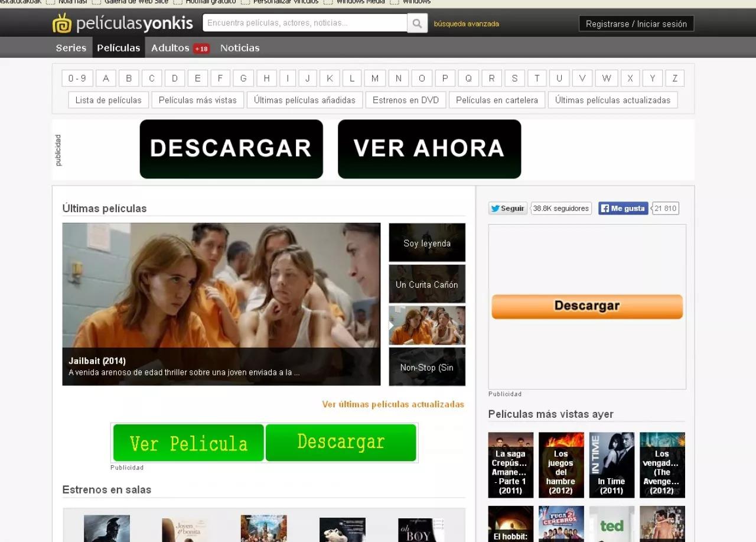Filter movies by letter M

(x=375, y=78)
